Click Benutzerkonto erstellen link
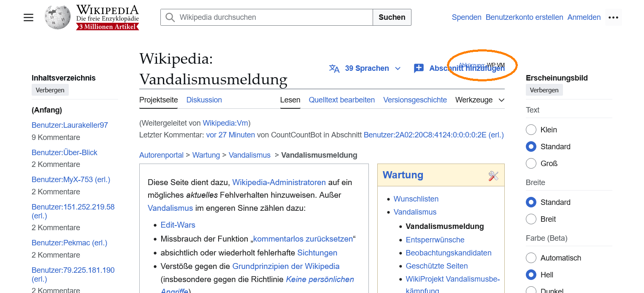Image resolution: width=644 pixels, height=293 pixels. click(x=525, y=17)
